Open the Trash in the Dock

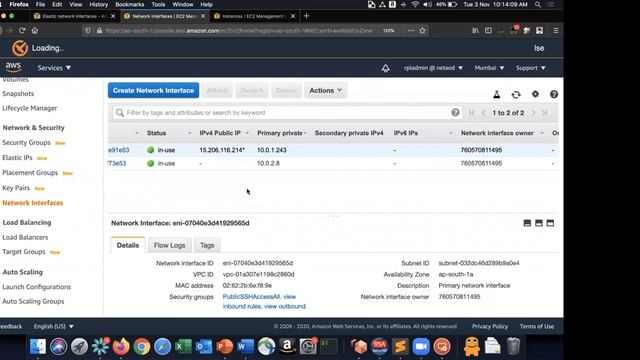[x=513, y=347]
